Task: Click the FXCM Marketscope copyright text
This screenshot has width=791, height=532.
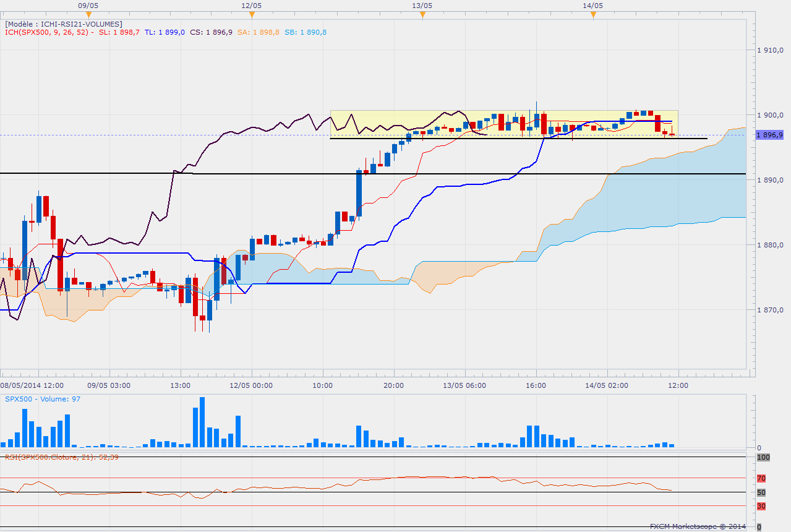Action: click(698, 526)
